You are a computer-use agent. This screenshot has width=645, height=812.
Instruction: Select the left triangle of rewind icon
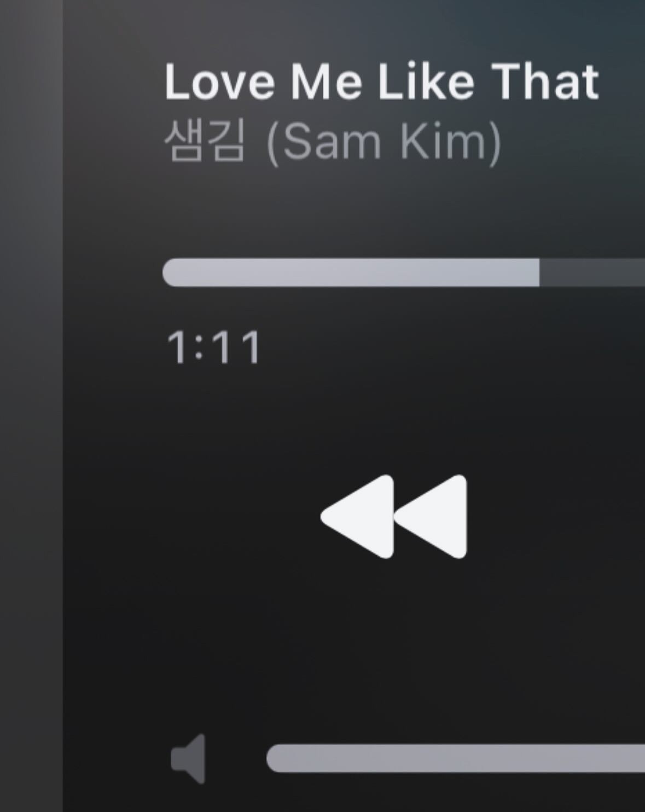click(x=357, y=516)
